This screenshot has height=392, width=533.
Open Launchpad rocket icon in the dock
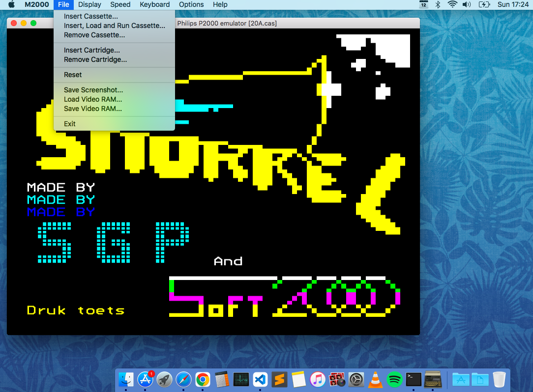[165, 379]
